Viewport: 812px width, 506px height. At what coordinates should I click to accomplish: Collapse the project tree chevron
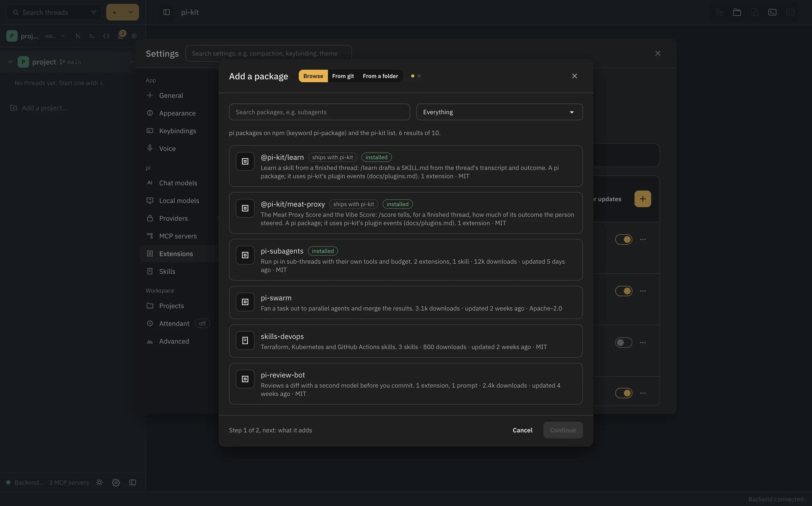(x=10, y=62)
